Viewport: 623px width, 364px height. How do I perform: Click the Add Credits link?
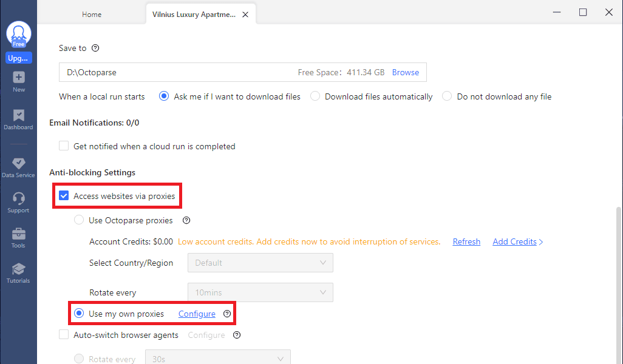click(x=518, y=241)
